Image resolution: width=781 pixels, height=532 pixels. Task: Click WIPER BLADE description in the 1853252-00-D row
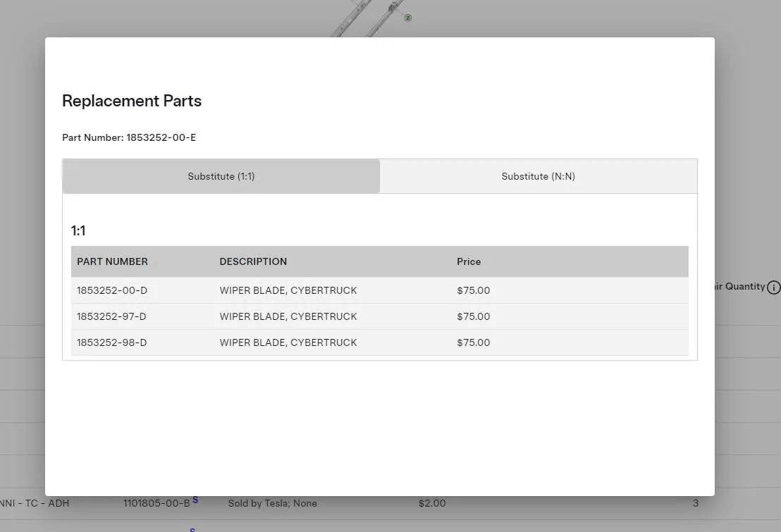288,290
